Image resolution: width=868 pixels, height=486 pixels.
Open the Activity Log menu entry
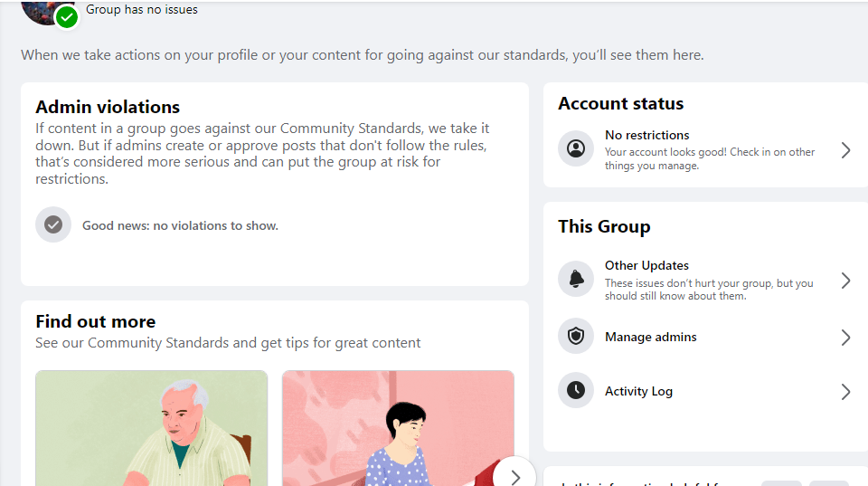point(705,391)
